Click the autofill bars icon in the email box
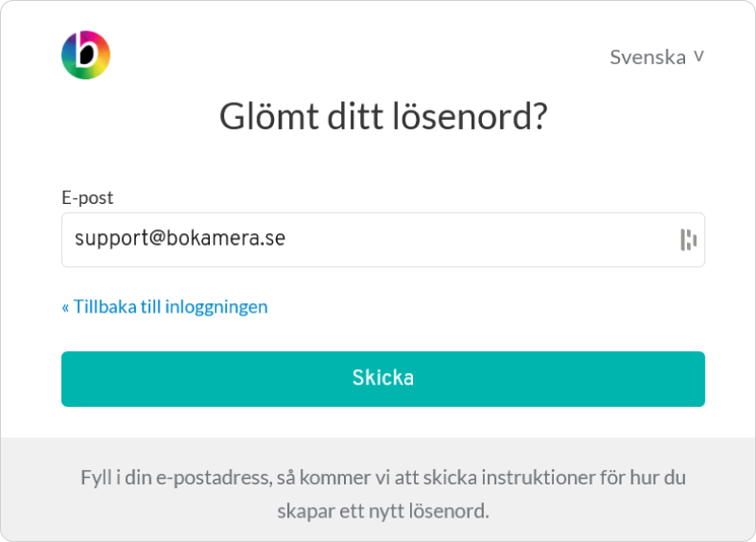 (688, 240)
